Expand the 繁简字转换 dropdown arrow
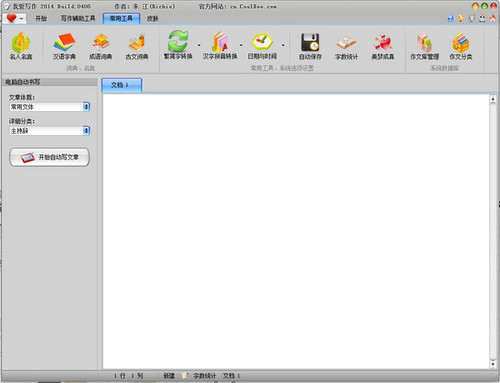The width and height of the screenshot is (500, 383). [199, 45]
